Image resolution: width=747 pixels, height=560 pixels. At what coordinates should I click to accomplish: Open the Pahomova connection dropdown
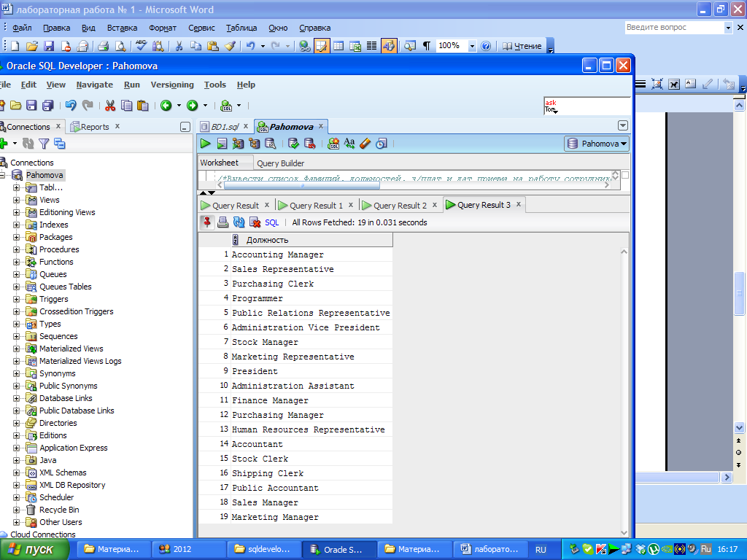[597, 144]
